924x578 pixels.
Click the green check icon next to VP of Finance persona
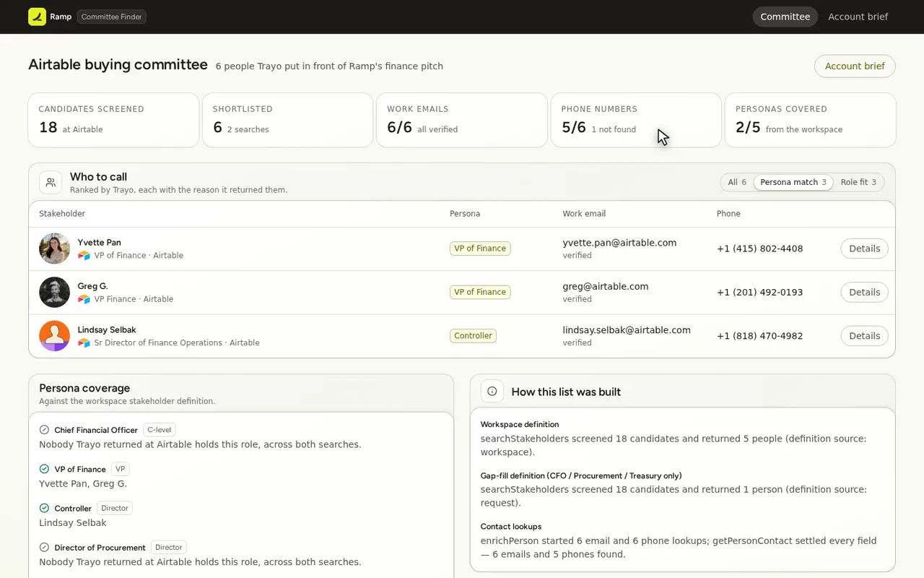44,469
